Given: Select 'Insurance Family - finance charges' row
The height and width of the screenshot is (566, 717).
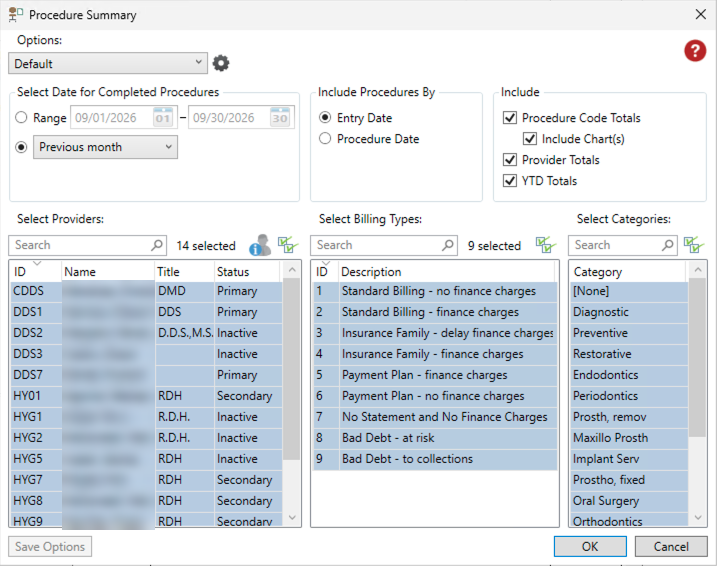Looking at the screenshot, I should pyautogui.click(x=435, y=354).
